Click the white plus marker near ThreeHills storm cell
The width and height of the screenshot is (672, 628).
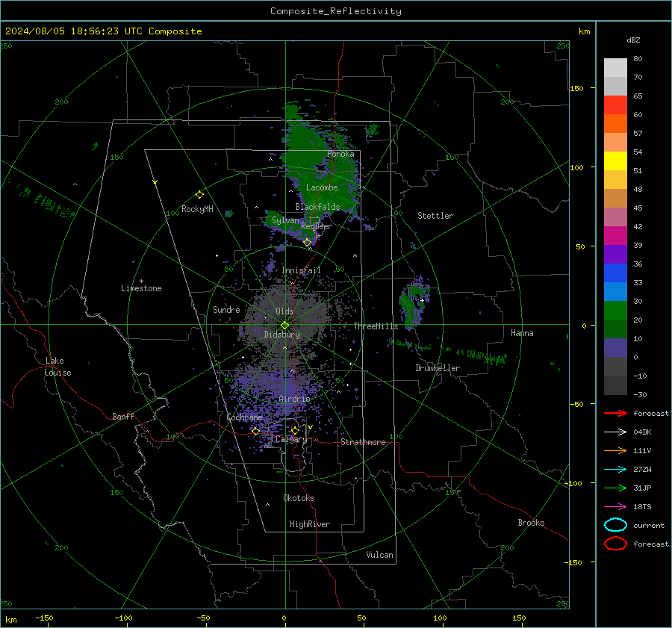coord(422,300)
